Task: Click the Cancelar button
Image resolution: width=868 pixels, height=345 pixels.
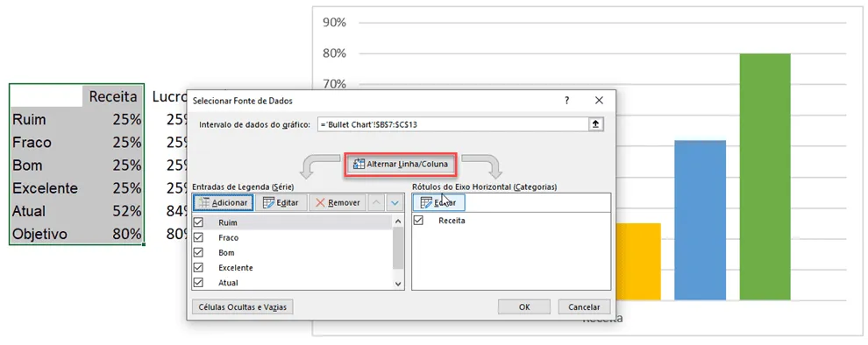Action: pyautogui.click(x=584, y=306)
